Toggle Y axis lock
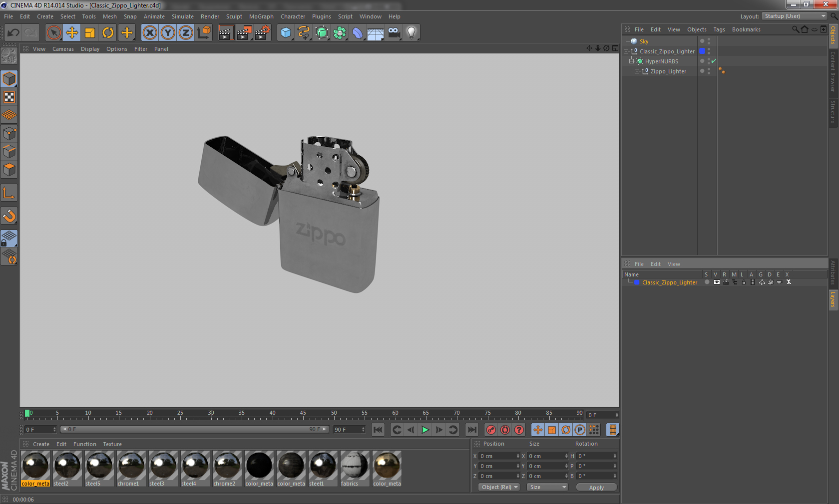 click(168, 33)
